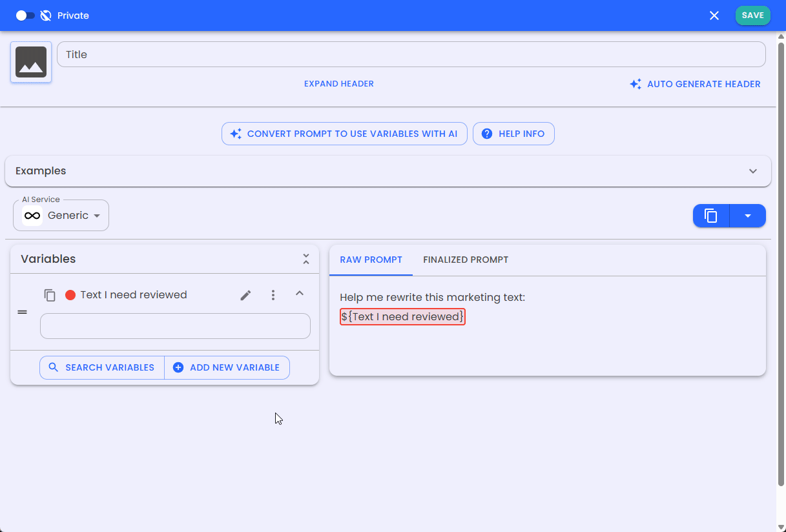Open the AI Service Generic dropdown
This screenshot has width=786, height=532.
click(x=61, y=216)
